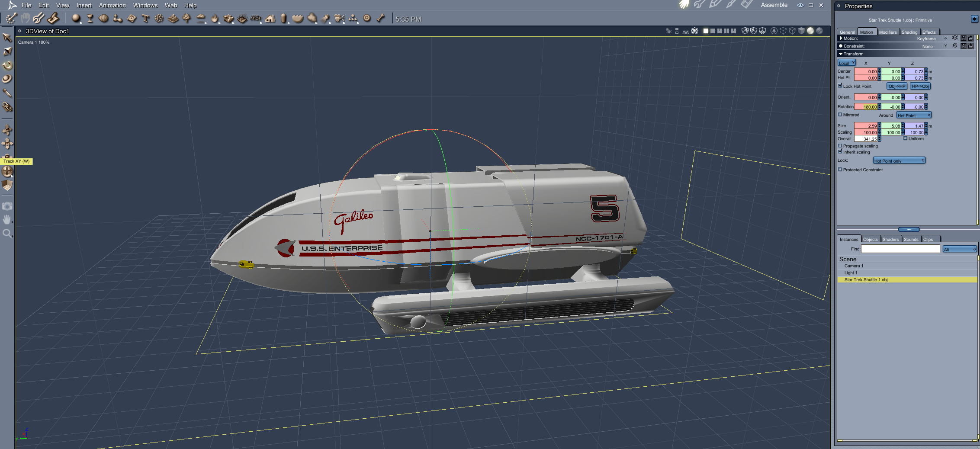Insert a fire primitive
Image resolution: width=980 pixels, height=449 pixels.
(x=215, y=18)
